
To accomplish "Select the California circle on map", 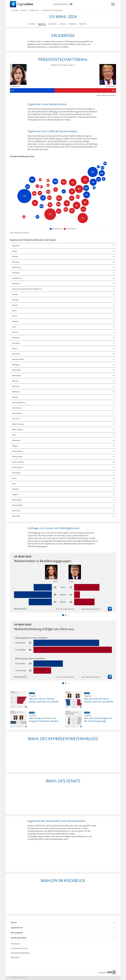I will (x=24, y=196).
